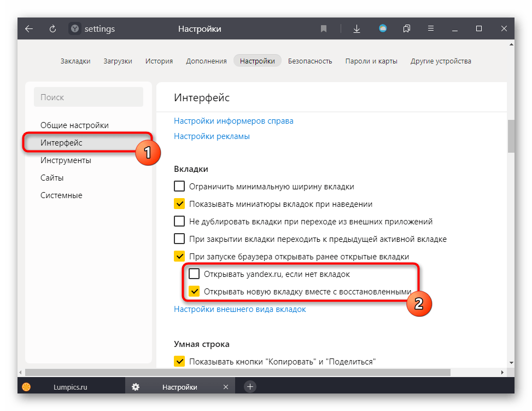
Task: Click the scroll left arrow
Action: [x=21, y=372]
